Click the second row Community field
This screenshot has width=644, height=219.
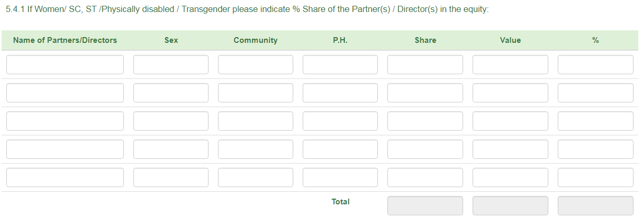pyautogui.click(x=256, y=93)
